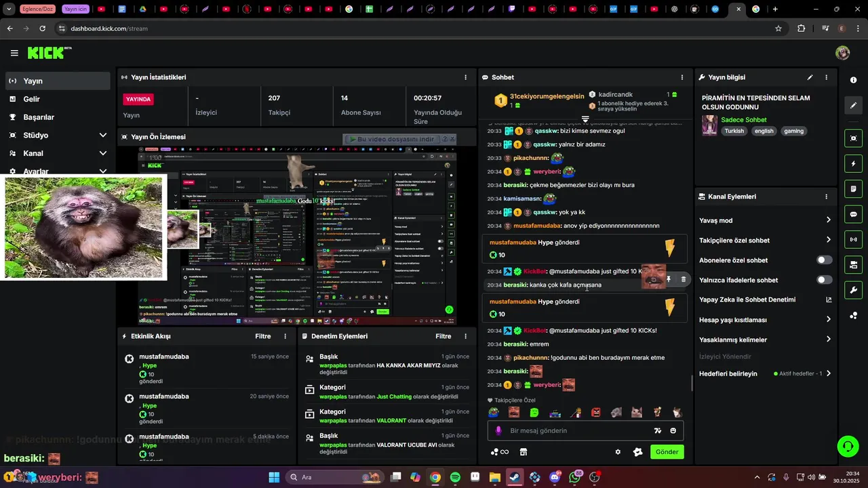The height and width of the screenshot is (488, 868).
Task: Click the green headset support button
Action: 848,445
